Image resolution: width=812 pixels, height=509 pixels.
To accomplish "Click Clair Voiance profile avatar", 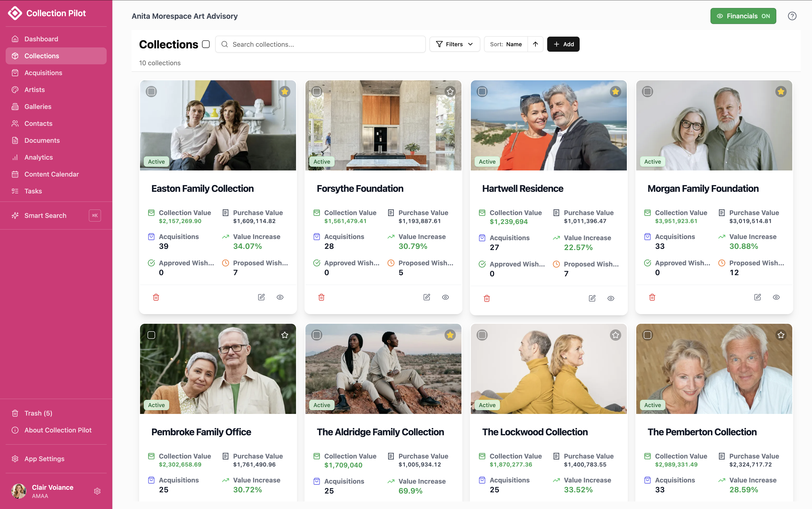I will pos(19,491).
